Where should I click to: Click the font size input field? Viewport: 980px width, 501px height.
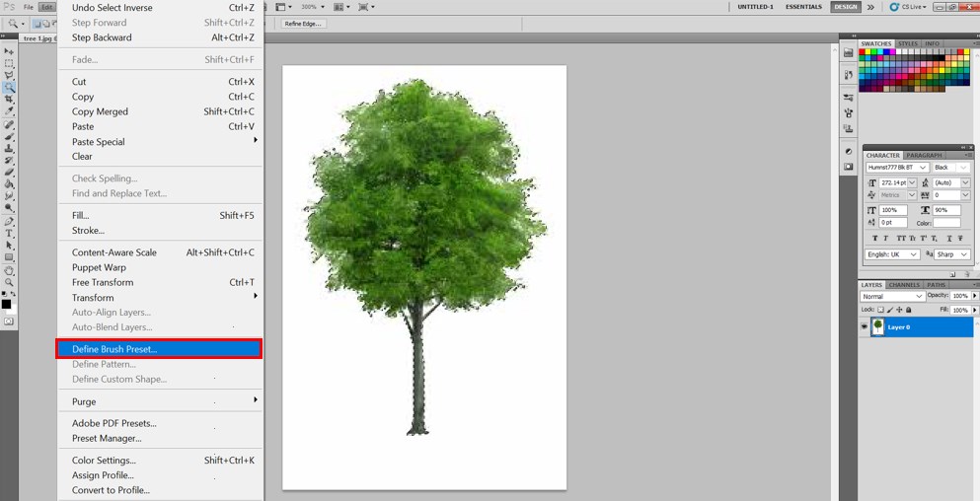tap(893, 182)
